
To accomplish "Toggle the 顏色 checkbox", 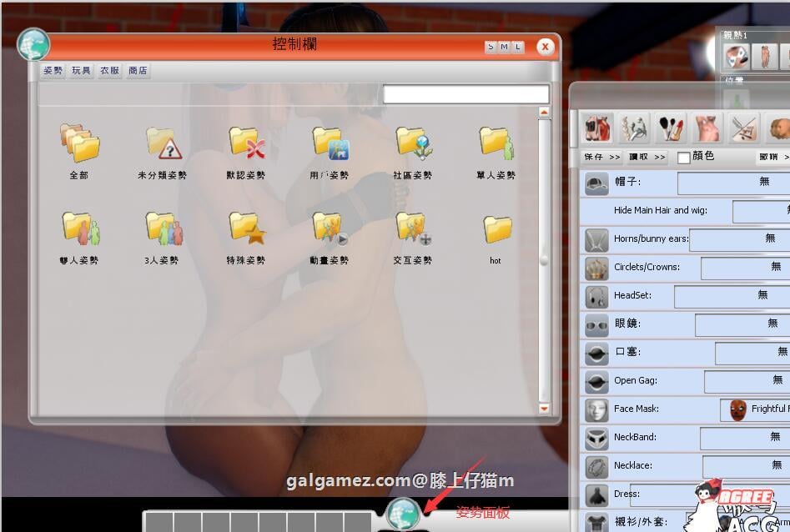I will click(x=684, y=157).
